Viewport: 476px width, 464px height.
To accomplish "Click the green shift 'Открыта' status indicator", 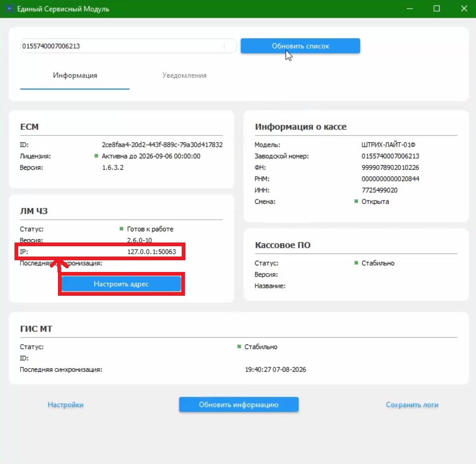I will [x=356, y=201].
